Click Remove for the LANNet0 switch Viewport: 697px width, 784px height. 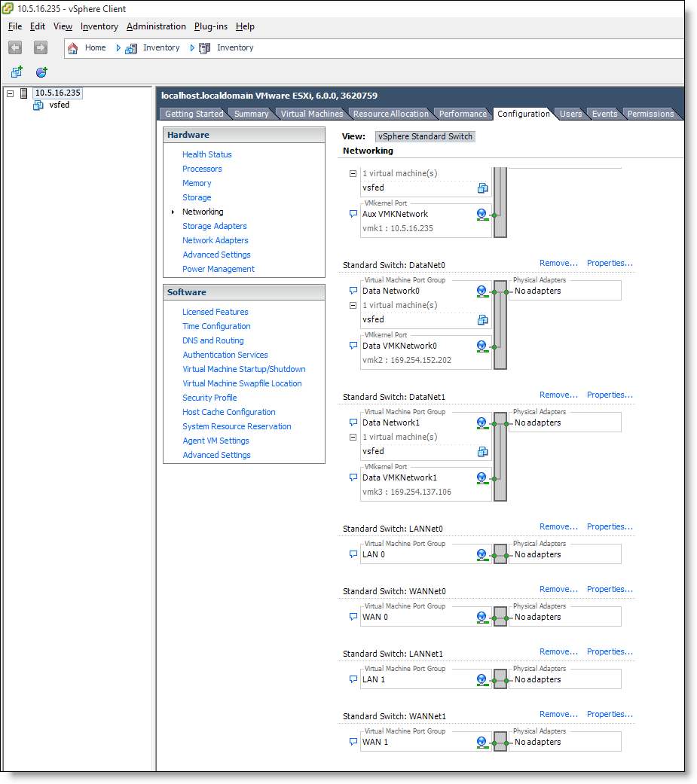point(558,526)
